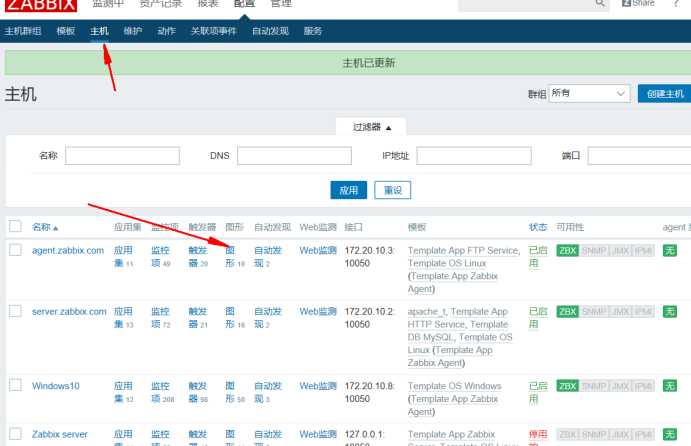
Task: Click the 应用 filter button
Action: [349, 190]
